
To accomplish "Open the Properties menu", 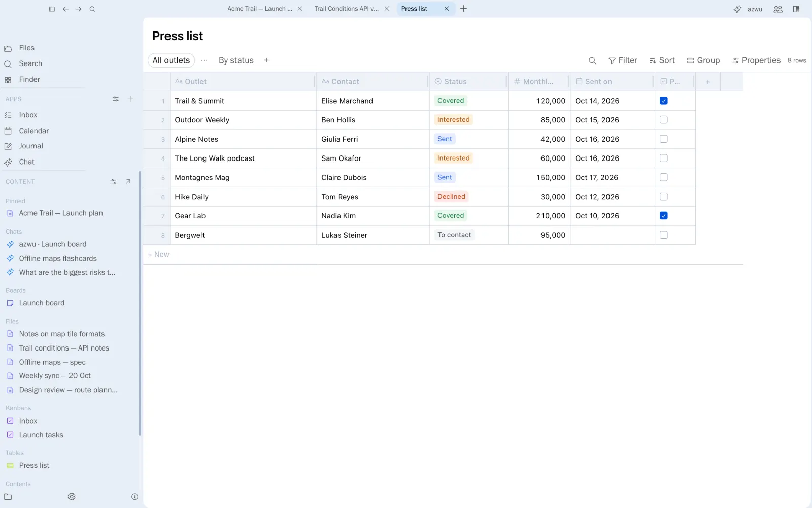I will pyautogui.click(x=756, y=60).
